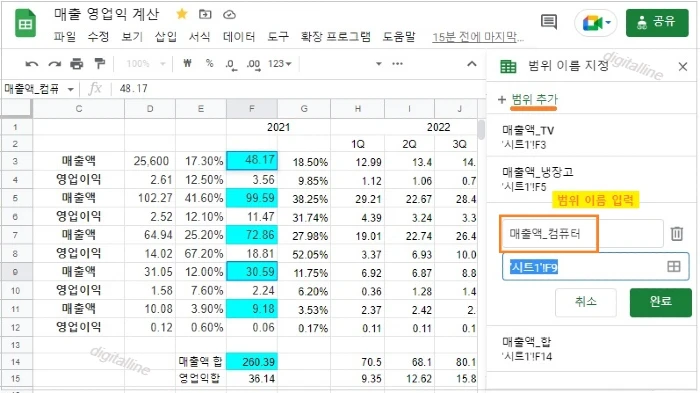Select column C header
Screen dimensions: 700x393
coord(79,109)
